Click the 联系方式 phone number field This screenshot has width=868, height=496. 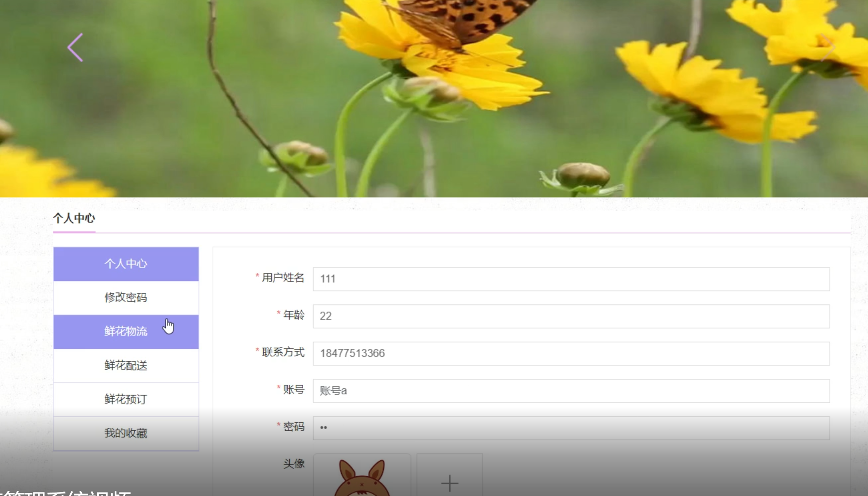[571, 354]
